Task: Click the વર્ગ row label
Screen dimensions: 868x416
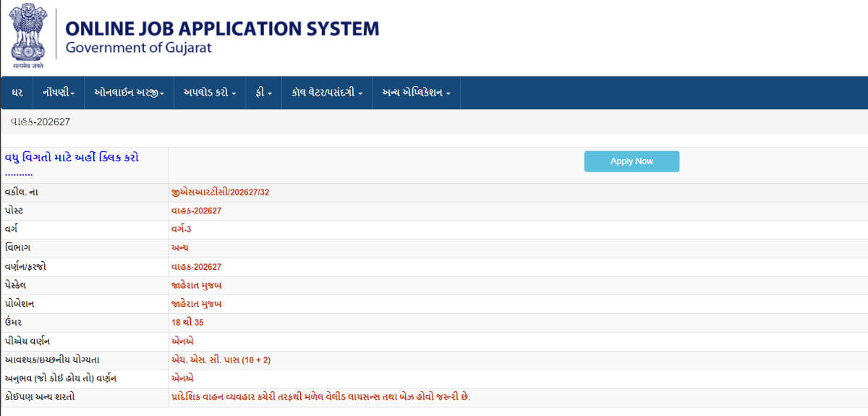Action: pyautogui.click(x=11, y=229)
